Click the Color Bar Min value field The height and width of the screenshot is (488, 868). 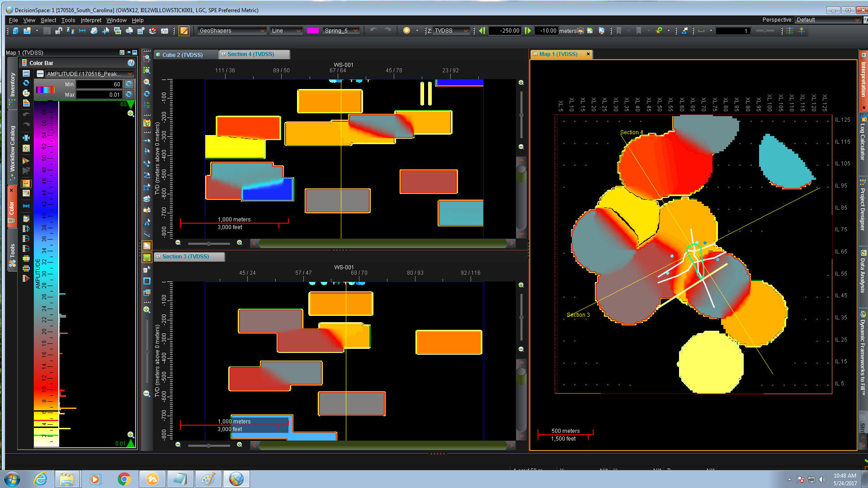pos(99,84)
